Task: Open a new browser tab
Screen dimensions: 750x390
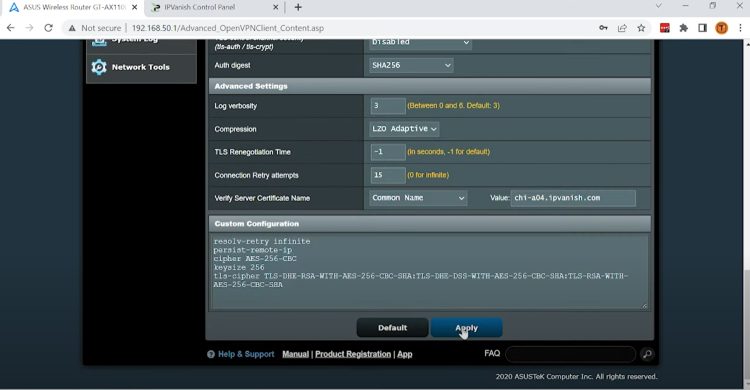Action: pos(298,7)
